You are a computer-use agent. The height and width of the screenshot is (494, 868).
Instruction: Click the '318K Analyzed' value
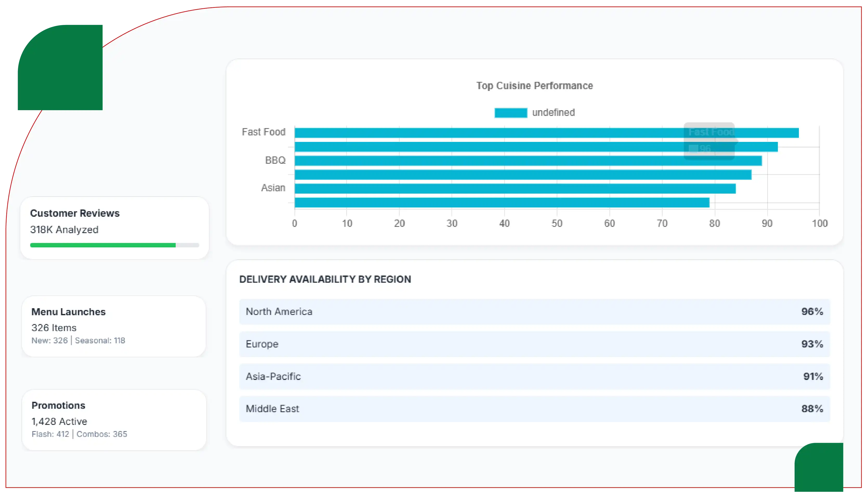[64, 230]
